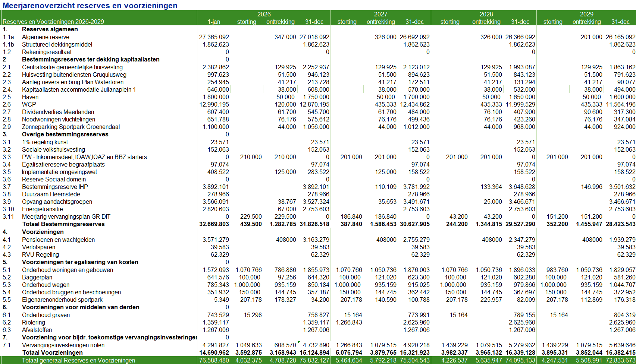Click the grand total cell 76.588.480
Screen dimensions: 636x364
[x=214, y=360]
